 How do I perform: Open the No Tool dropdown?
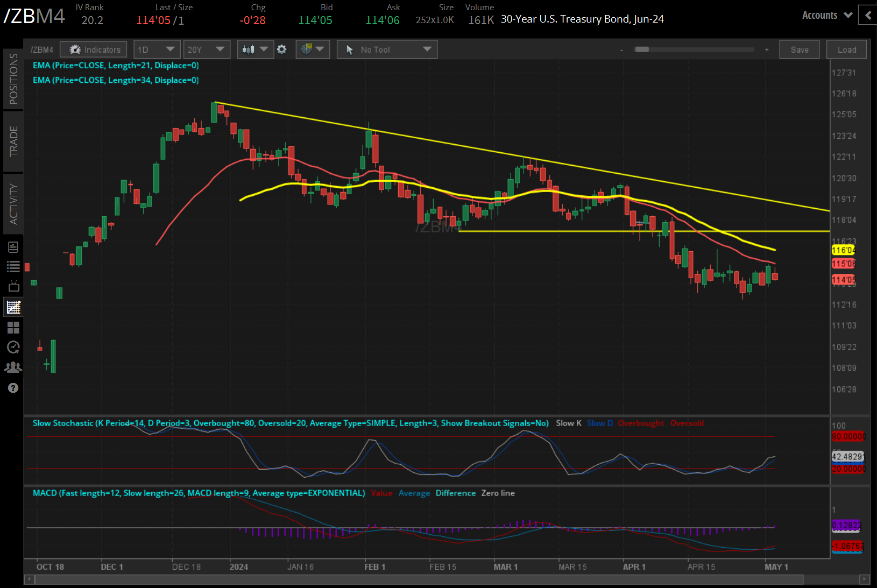pyautogui.click(x=387, y=49)
